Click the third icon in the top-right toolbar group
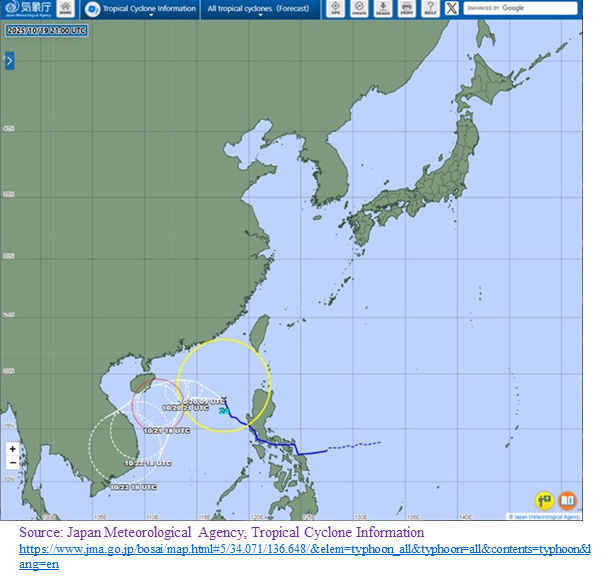 pos(382,8)
